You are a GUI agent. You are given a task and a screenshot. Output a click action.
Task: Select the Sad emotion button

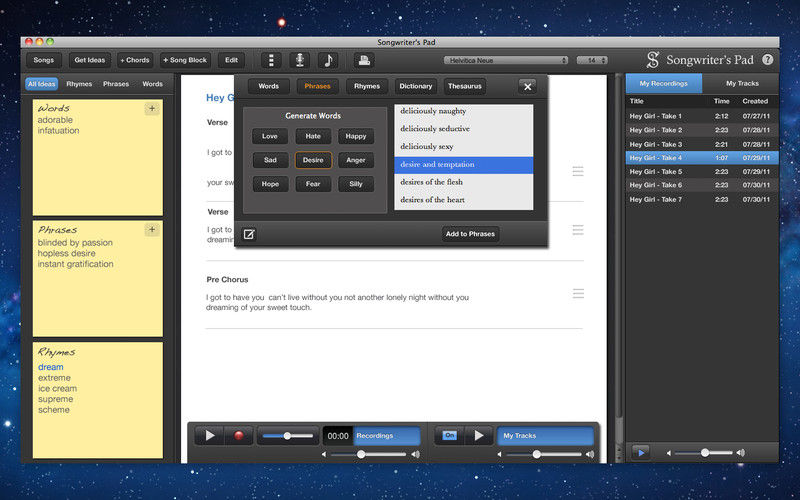tap(270, 160)
